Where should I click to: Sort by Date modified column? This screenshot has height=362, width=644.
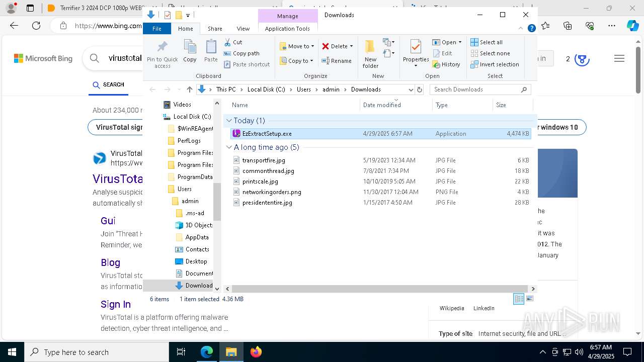(396, 105)
